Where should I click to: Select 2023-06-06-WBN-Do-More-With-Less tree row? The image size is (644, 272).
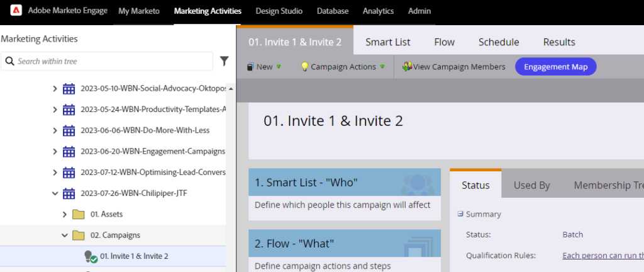[113, 130]
